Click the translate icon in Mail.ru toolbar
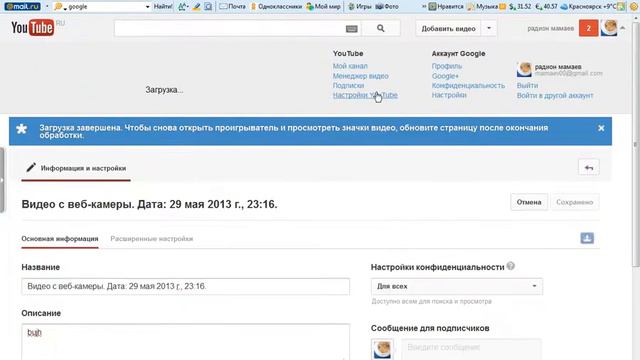 click(x=183, y=7)
